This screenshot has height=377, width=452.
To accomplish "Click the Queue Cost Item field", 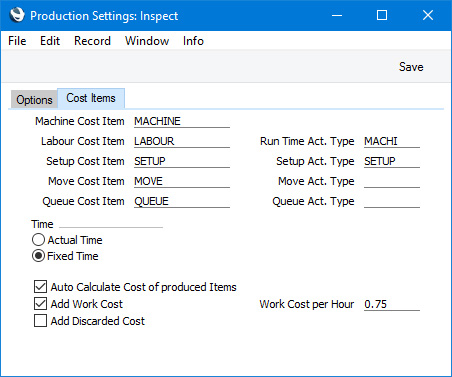I will pos(182,201).
